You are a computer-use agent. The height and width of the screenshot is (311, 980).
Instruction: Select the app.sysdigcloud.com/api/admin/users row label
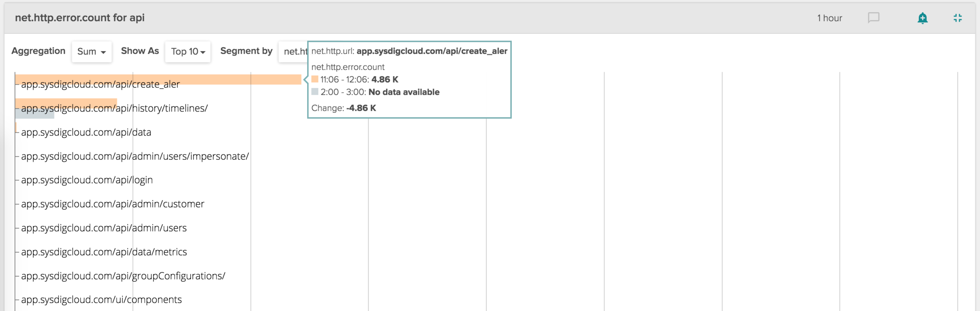point(104,228)
